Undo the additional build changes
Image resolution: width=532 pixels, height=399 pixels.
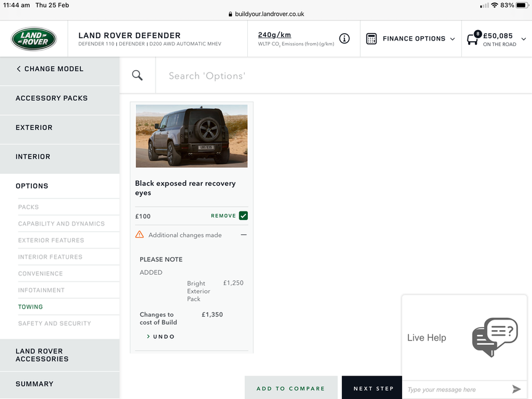[161, 336]
